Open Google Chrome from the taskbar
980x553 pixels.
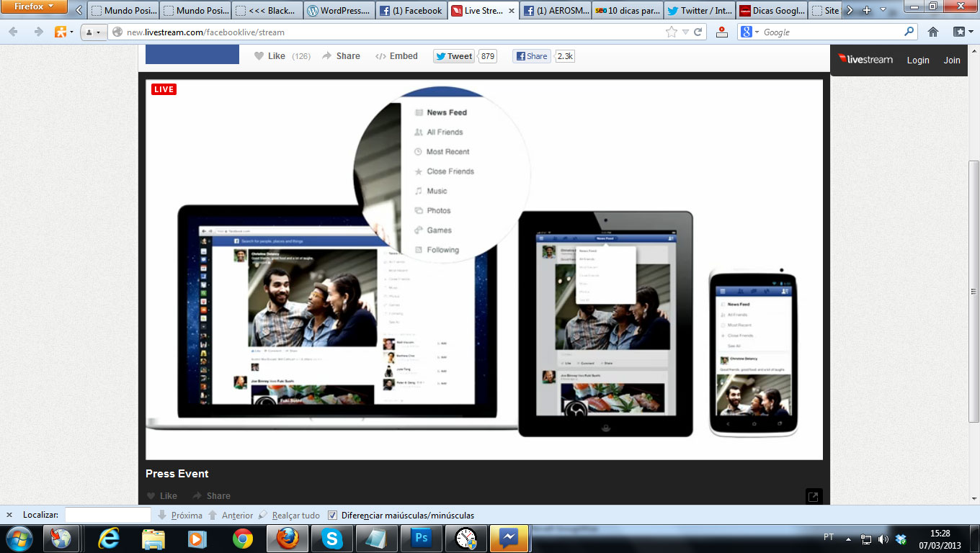243,539
